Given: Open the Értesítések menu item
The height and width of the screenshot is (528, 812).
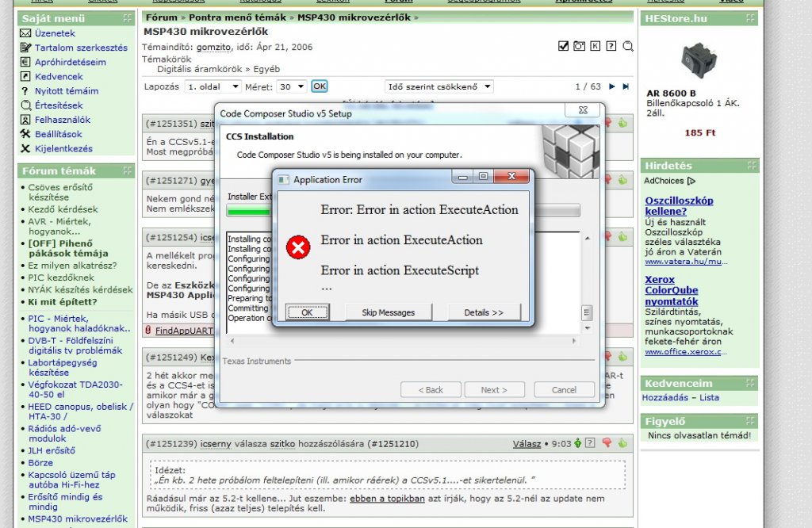Looking at the screenshot, I should pyautogui.click(x=59, y=105).
